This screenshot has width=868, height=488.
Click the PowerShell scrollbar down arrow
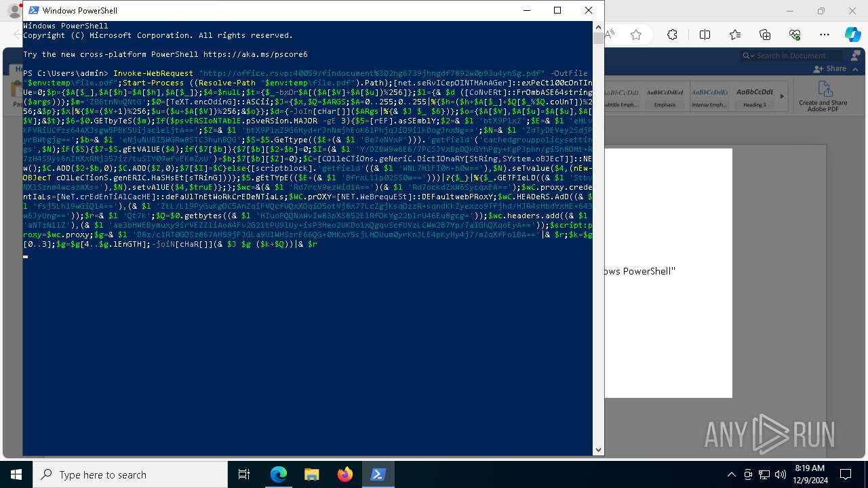598,449
